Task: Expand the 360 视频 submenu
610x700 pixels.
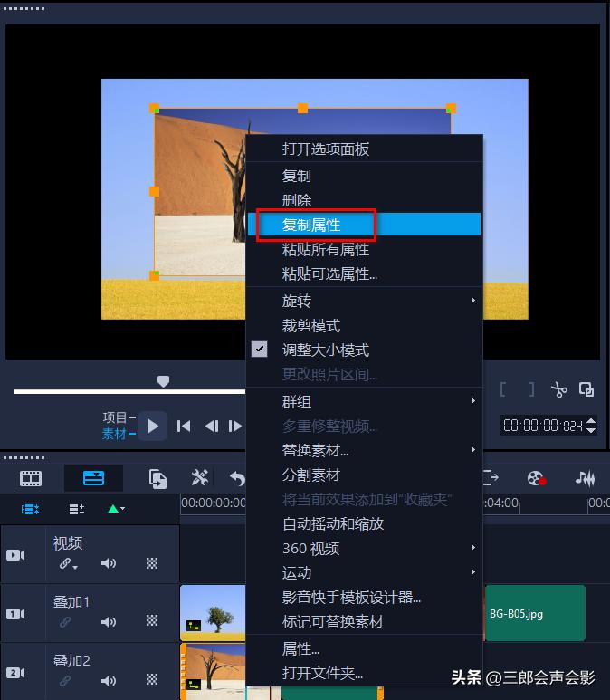Action: 364,548
